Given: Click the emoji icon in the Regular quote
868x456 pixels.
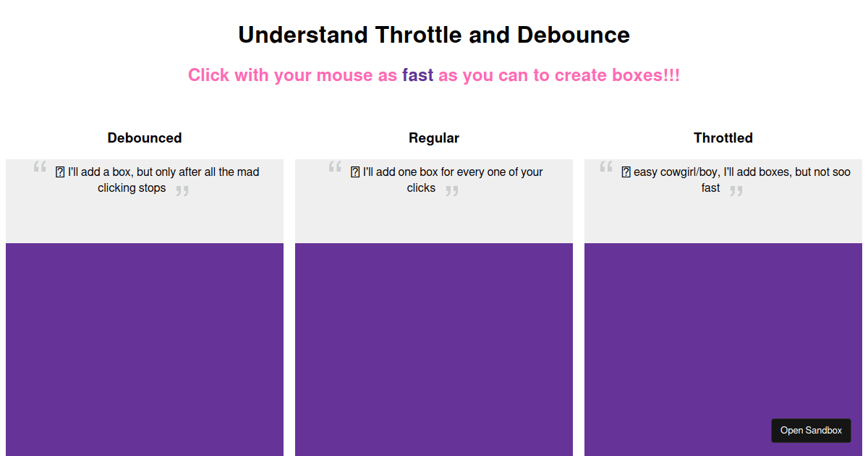Looking at the screenshot, I should (354, 172).
